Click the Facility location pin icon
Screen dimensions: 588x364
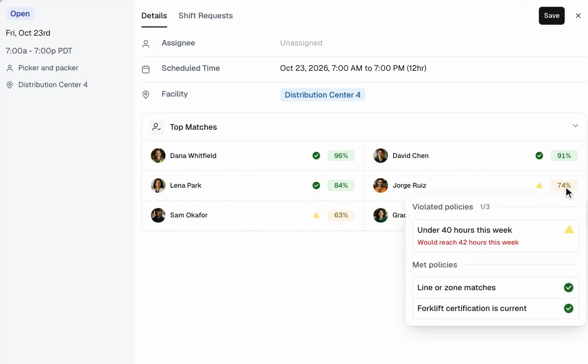tap(146, 95)
